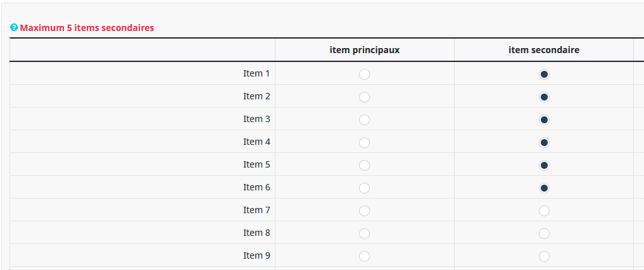This screenshot has width=644, height=270.
Task: Click selected item secondaire radio for Item 3
Action: point(544,120)
